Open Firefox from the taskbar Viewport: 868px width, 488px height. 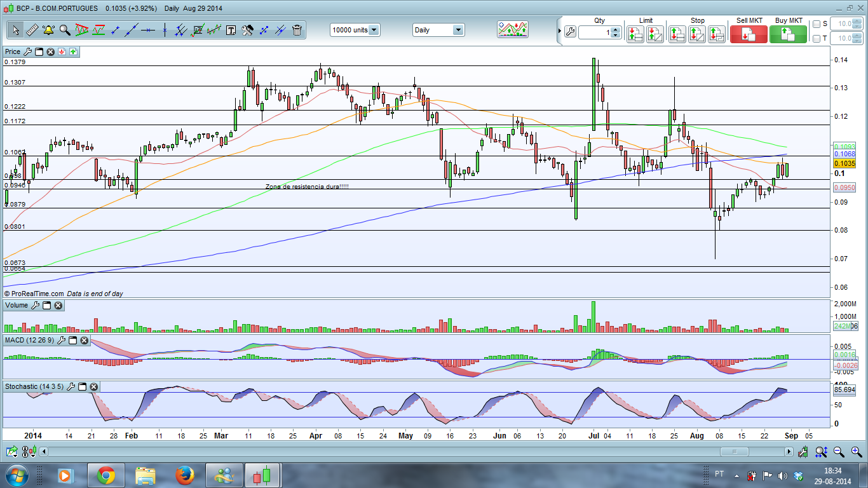pyautogui.click(x=185, y=475)
